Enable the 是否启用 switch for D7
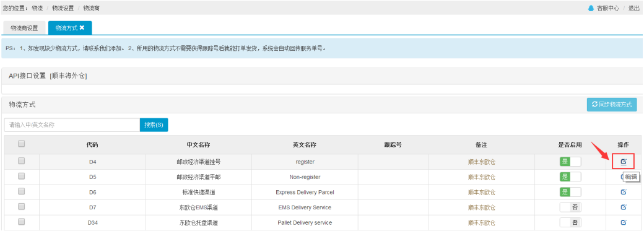The image size is (644, 236). click(570, 208)
